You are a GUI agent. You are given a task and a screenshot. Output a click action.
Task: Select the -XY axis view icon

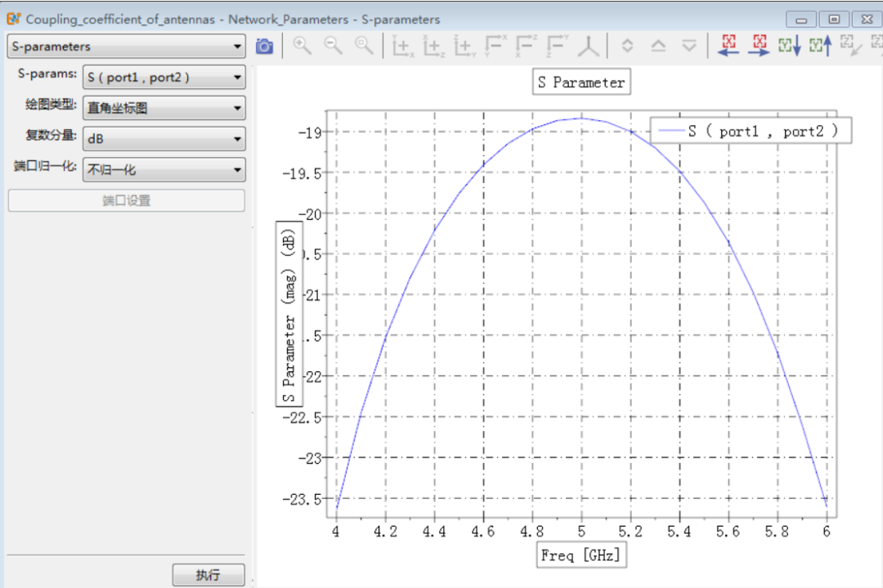pyautogui.click(x=495, y=46)
